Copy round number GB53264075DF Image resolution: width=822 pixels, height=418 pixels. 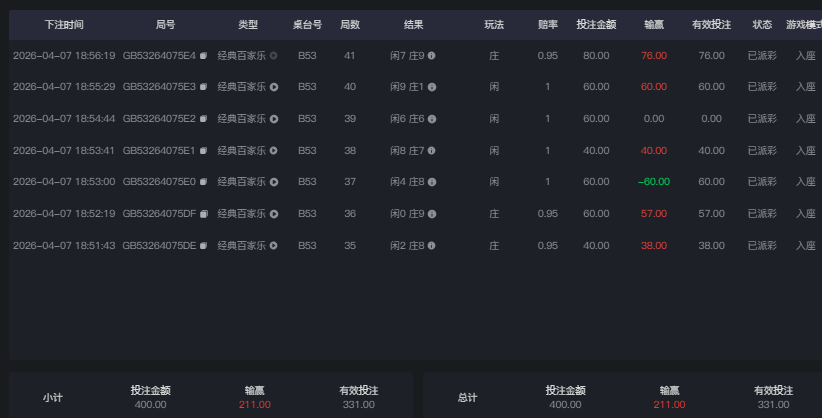pos(204,214)
